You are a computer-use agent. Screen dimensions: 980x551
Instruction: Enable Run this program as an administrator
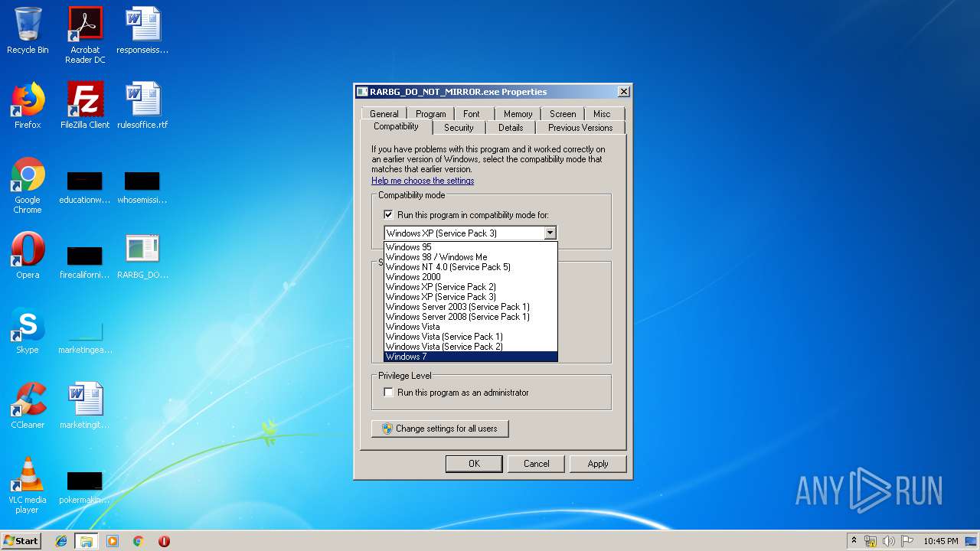coord(389,393)
